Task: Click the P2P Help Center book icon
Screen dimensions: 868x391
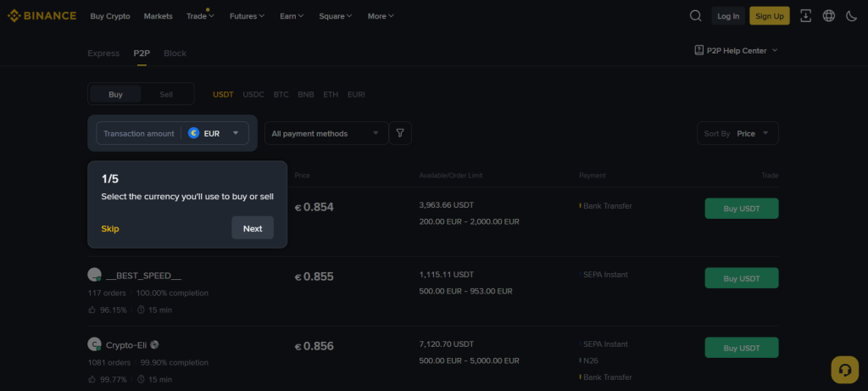Action: [x=699, y=50]
